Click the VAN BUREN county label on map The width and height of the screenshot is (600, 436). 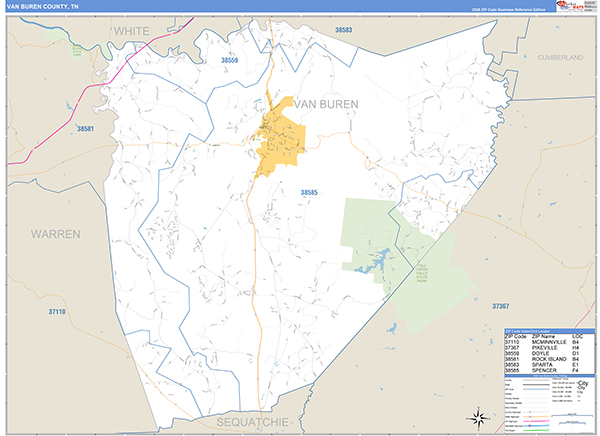point(326,104)
